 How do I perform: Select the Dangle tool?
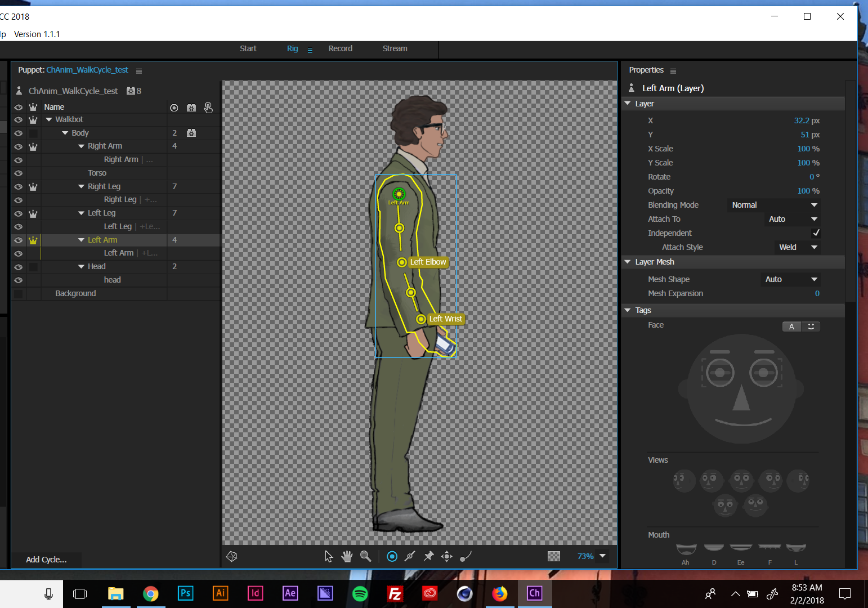click(x=466, y=556)
